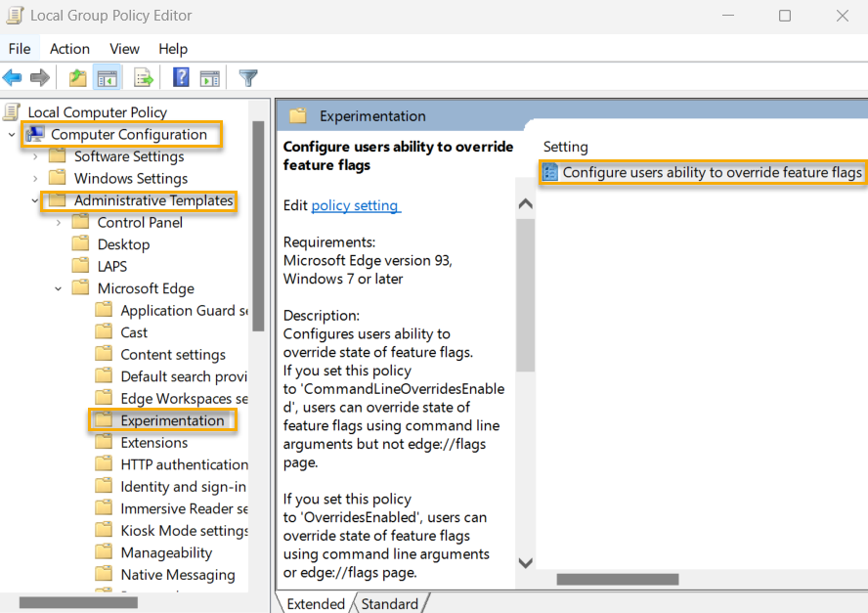Toggle the Show/Hide Console Tree icon

click(x=108, y=77)
